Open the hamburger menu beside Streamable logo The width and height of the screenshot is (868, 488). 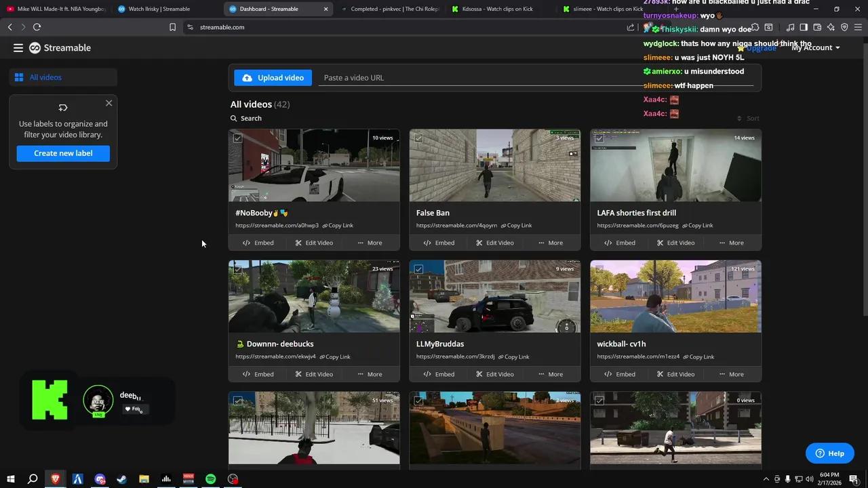(18, 47)
